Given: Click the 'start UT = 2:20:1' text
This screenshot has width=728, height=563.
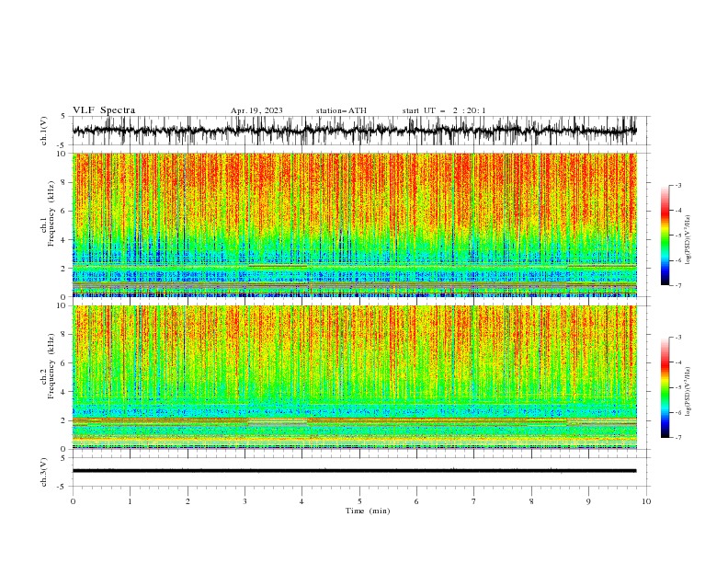Looking at the screenshot, I should 444,110.
